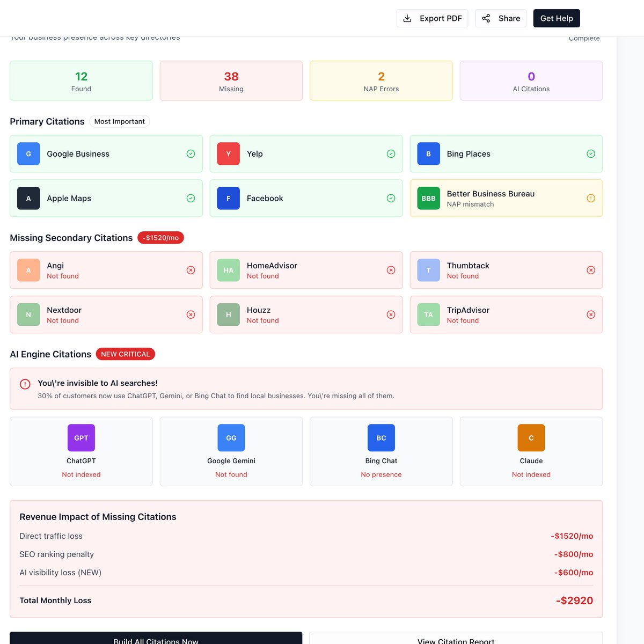Screen dimensions: 644x644
Task: Click the -$1520/mo red badge
Action: (160, 238)
